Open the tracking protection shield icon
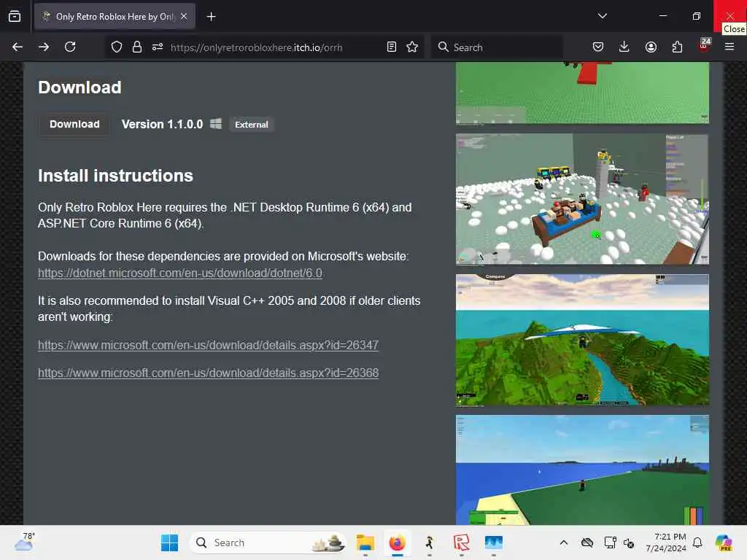This screenshot has width=747, height=560. click(x=117, y=47)
